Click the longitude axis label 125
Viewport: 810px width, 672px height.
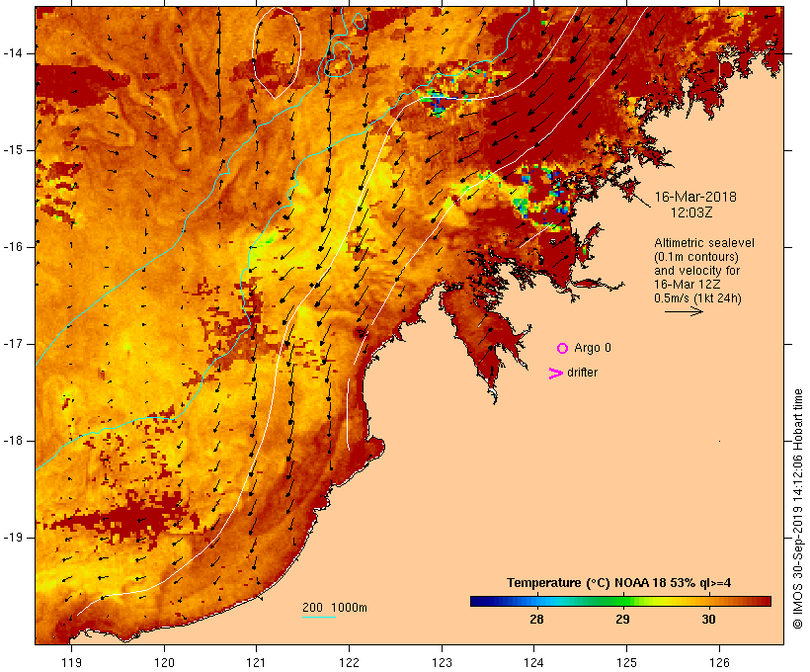[626, 662]
